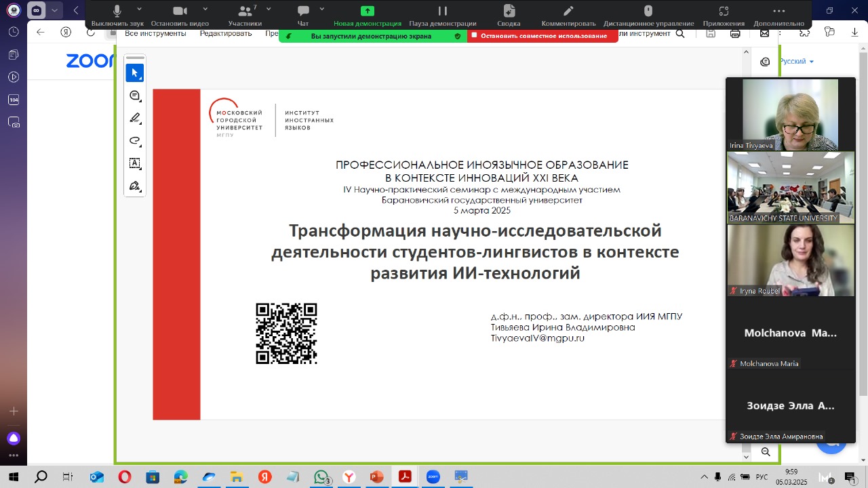
Task: Open the Все инструменты menu
Action: pyautogui.click(x=155, y=33)
